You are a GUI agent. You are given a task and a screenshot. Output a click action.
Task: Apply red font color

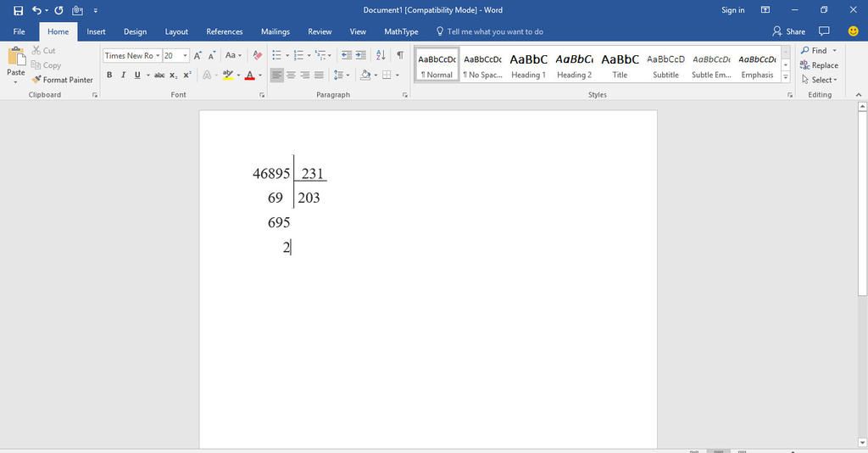250,75
